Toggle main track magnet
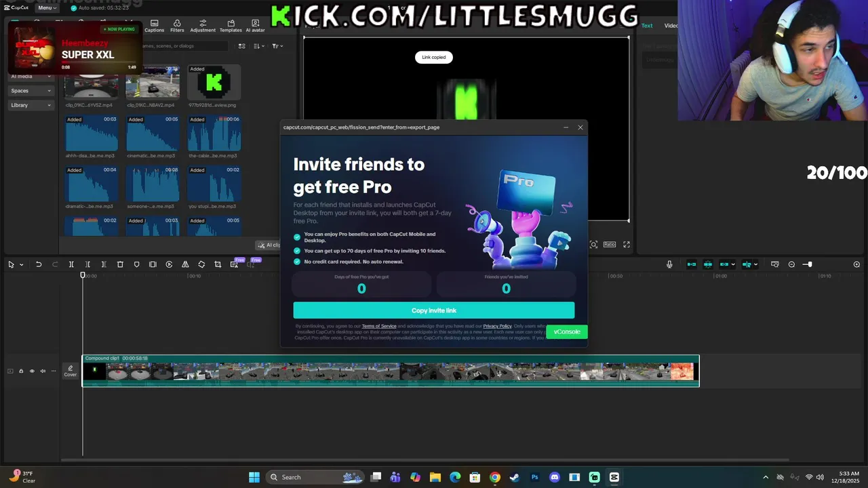 coord(692,264)
